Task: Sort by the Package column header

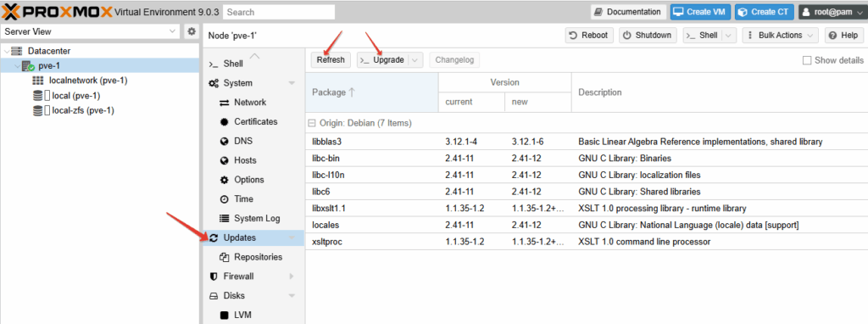Action: [x=372, y=92]
